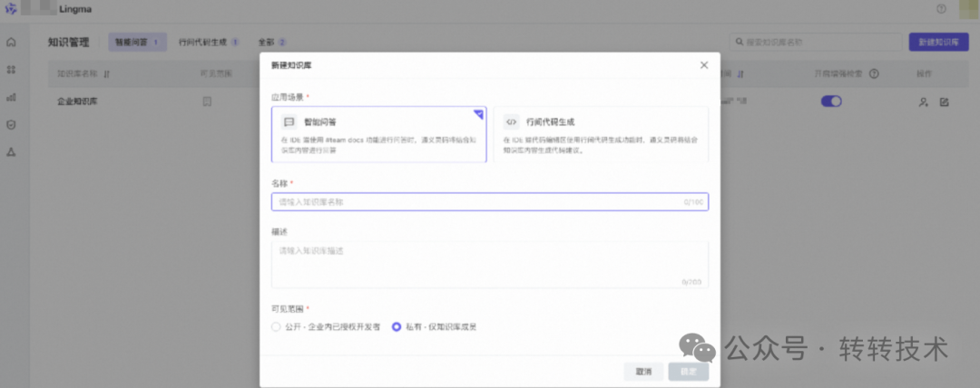Open the help question-mark icon in top bar
Image resolution: width=980 pixels, height=388 pixels.
pos(941,9)
